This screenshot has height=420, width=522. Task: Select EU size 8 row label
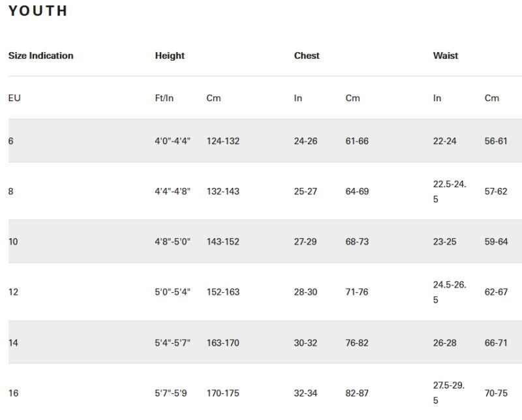(x=11, y=191)
